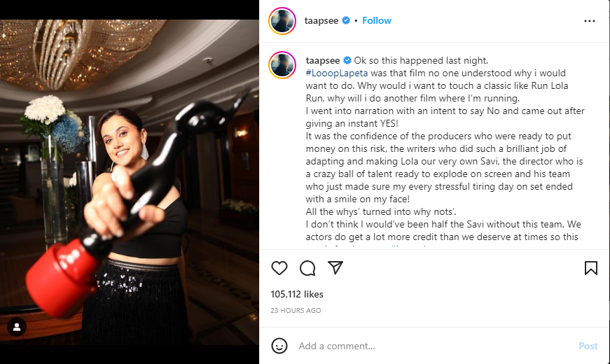Focus the Add a comment field

(x=420, y=346)
